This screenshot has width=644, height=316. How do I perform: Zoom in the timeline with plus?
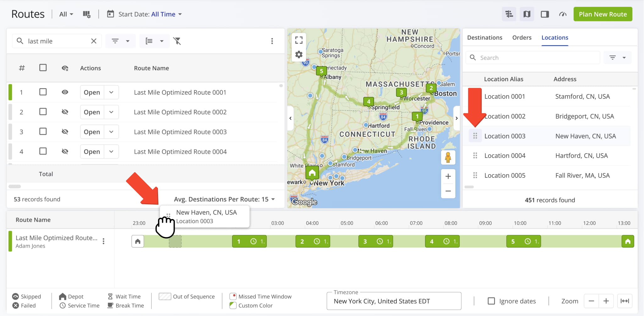606,301
